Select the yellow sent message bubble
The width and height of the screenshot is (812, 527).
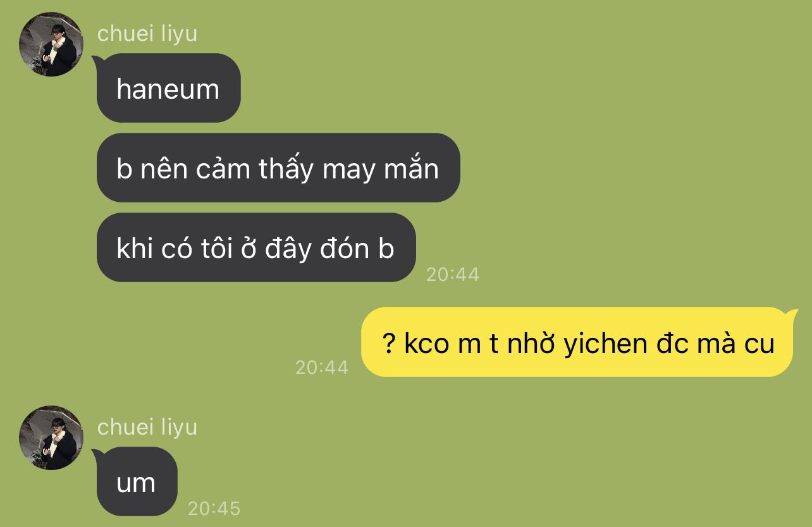578,342
